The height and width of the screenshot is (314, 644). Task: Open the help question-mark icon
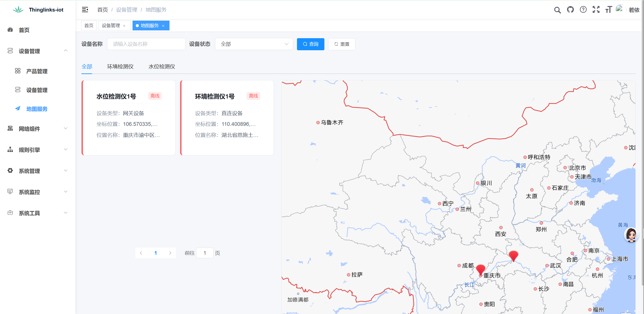(x=583, y=10)
